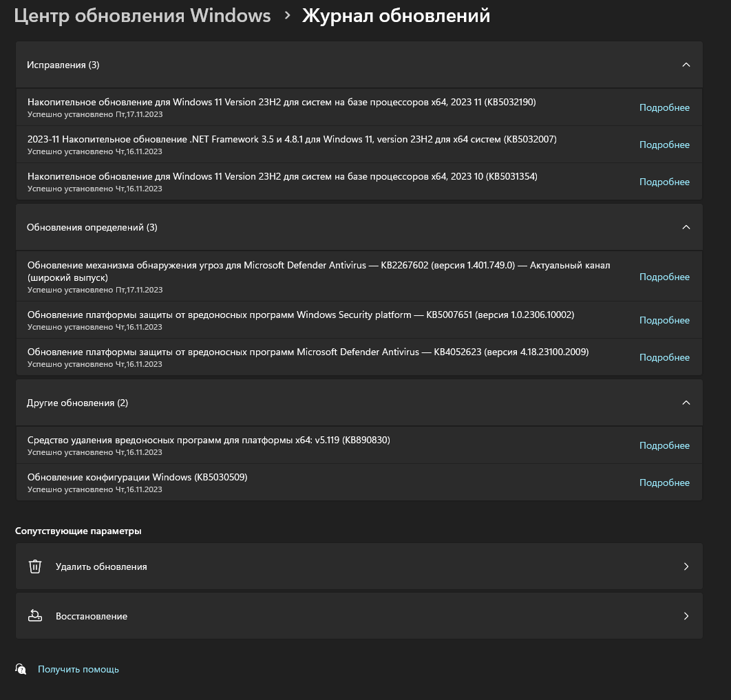Click the recovery icon beside Восстановление
Viewport: 731px width, 700px height.
point(35,616)
